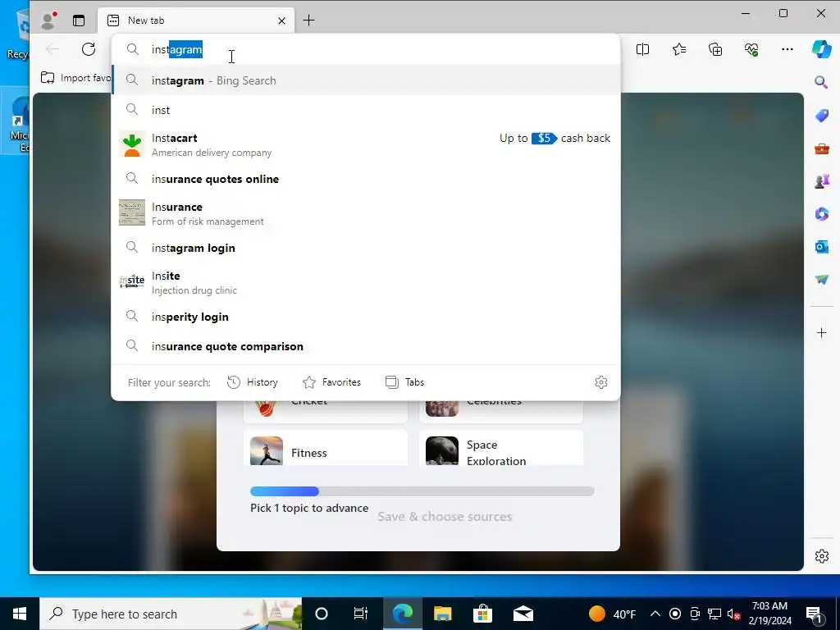
Task: Open Microsoft Store from taskbar
Action: pyautogui.click(x=482, y=614)
